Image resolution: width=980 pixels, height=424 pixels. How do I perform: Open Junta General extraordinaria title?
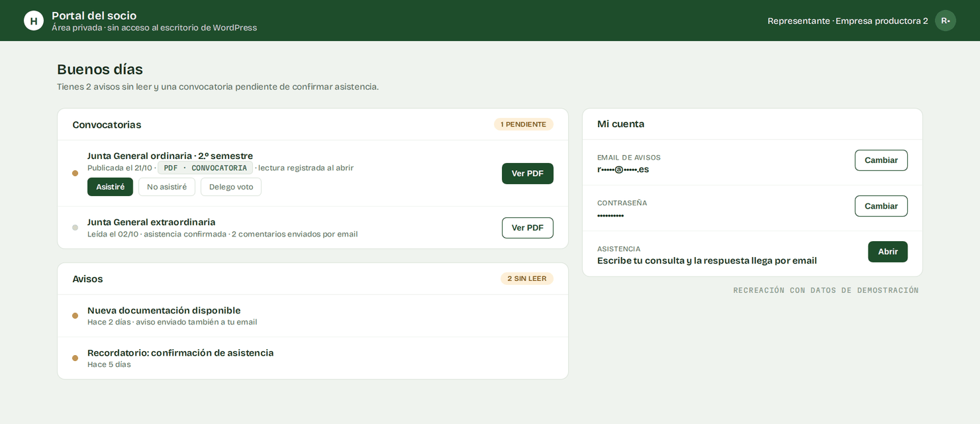(152, 222)
